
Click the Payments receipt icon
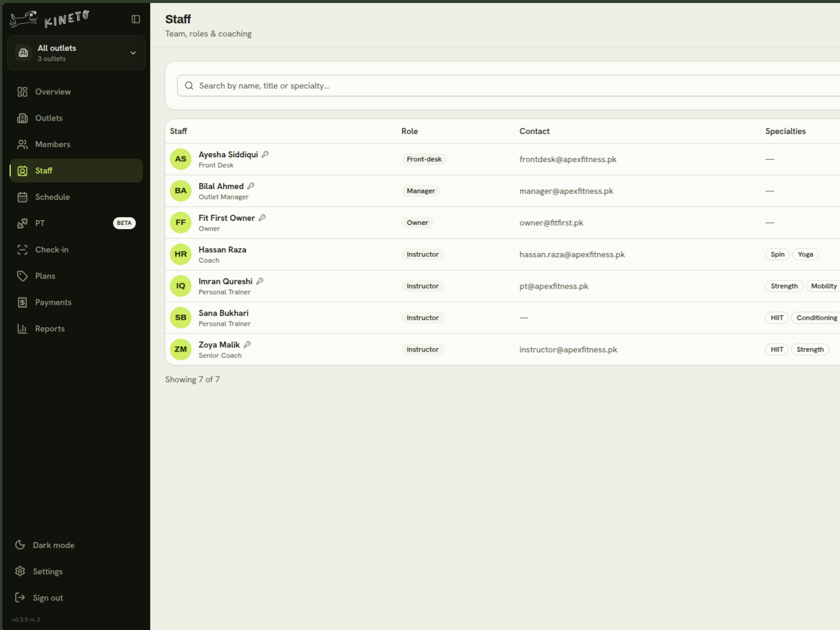click(22, 302)
